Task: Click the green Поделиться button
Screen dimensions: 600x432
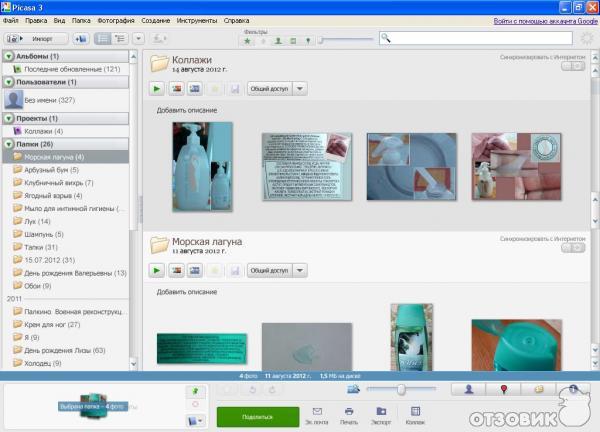Action: [x=257, y=416]
